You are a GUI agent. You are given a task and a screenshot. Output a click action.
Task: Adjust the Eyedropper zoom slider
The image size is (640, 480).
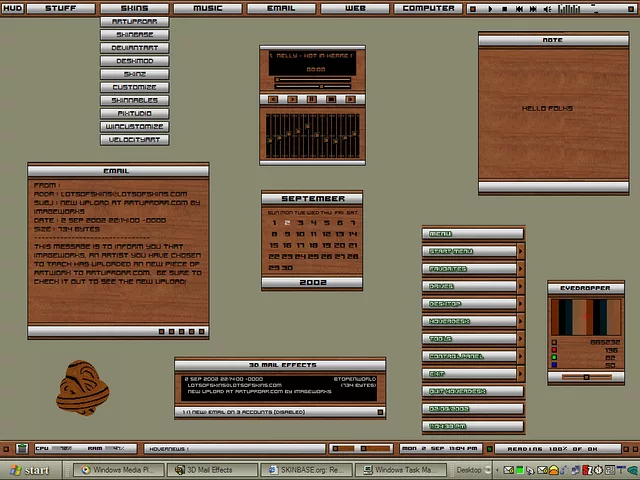[586, 377]
